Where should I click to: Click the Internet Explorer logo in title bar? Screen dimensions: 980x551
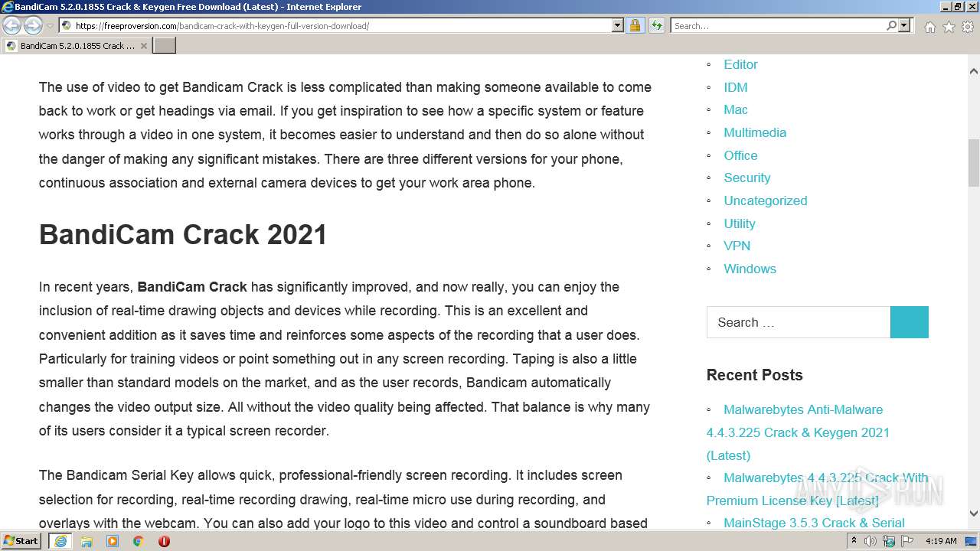[8, 7]
